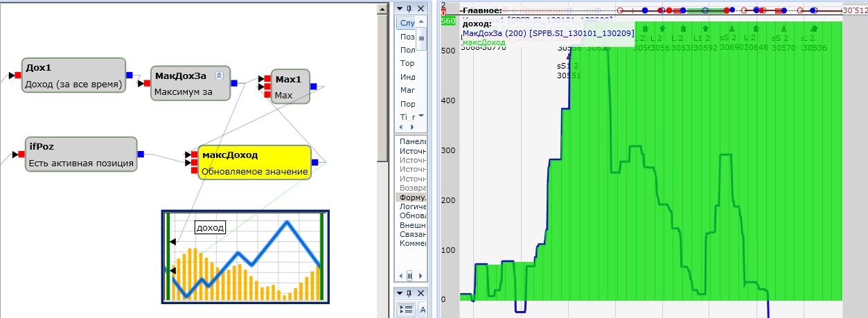Select the Слу item in the list
Image resolution: width=868 pixels, height=318 pixels.
coord(407,23)
